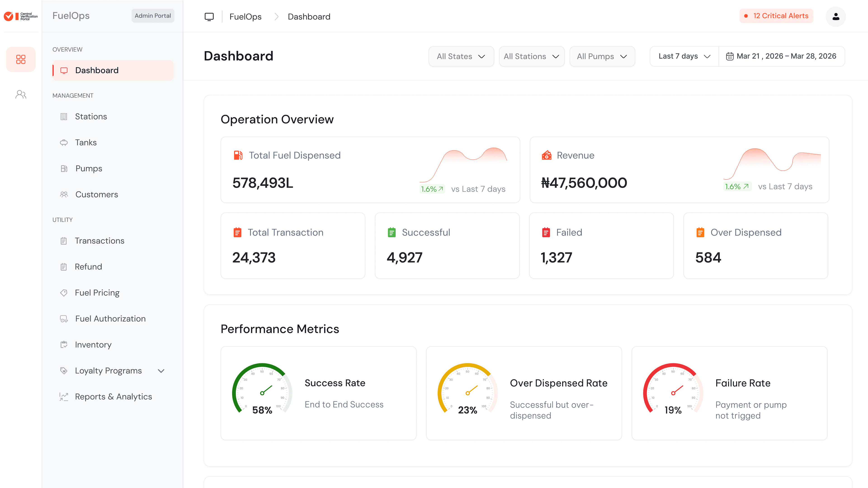Click the Reports & Analytics chart icon
The width and height of the screenshot is (868, 488).
pos(64,396)
